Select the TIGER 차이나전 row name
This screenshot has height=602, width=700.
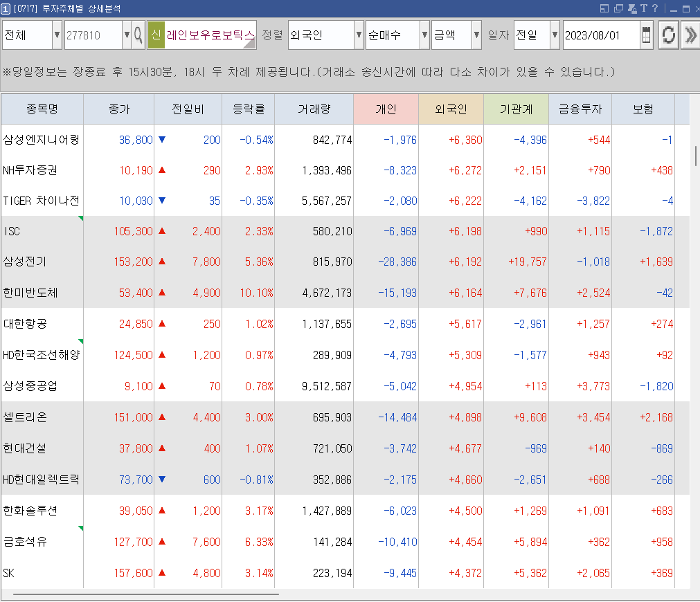coord(41,201)
